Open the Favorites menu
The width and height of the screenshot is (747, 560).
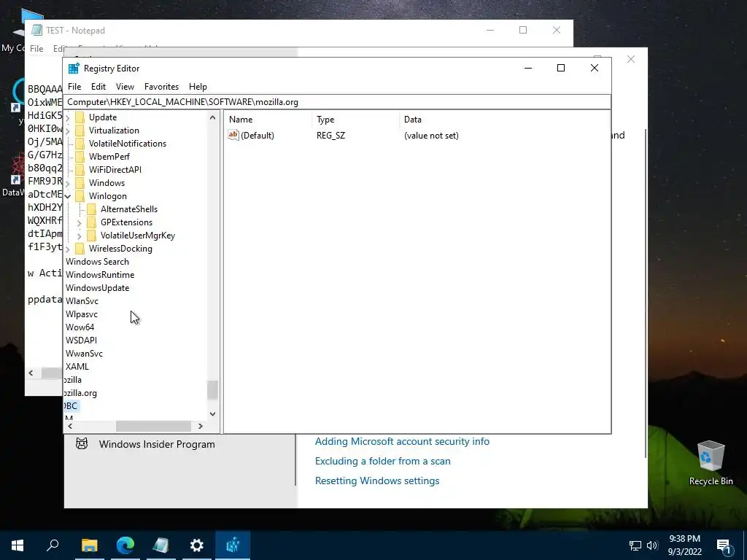point(161,87)
